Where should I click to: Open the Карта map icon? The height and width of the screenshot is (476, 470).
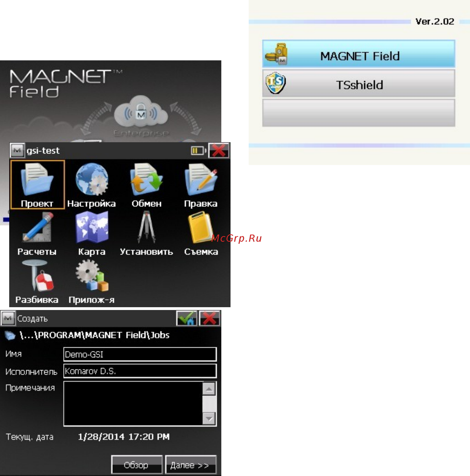(x=92, y=233)
